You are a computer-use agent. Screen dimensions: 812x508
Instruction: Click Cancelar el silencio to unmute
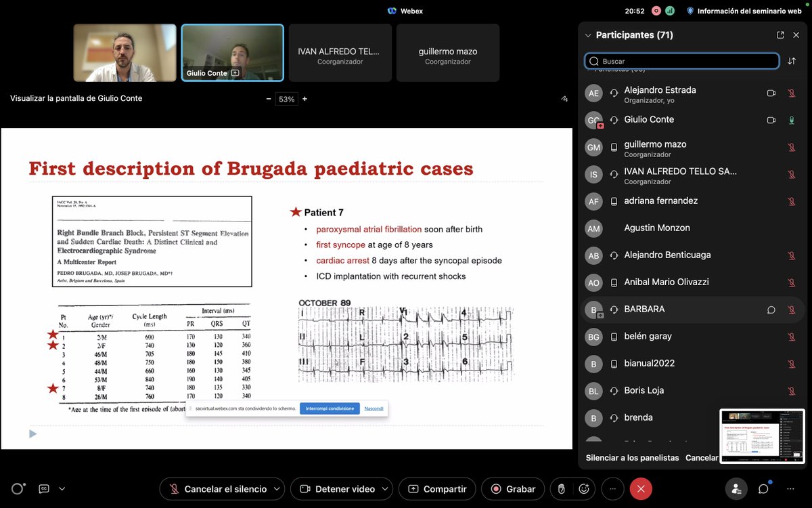coord(218,489)
